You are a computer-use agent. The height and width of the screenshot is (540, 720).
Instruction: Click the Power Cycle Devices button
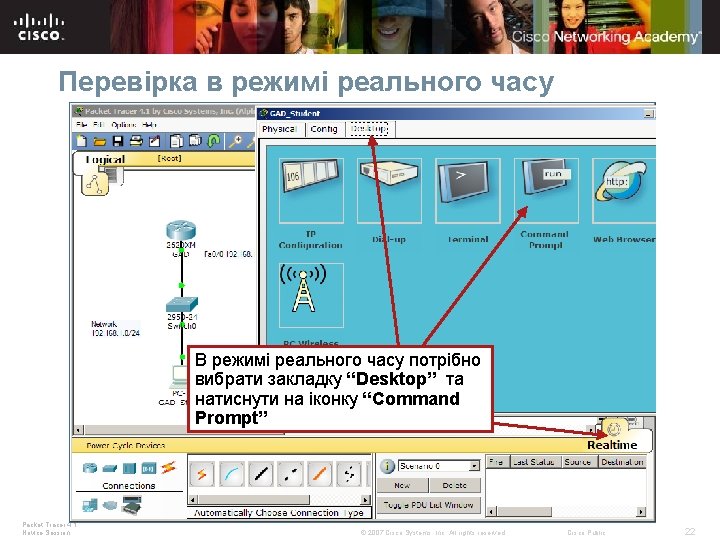pos(125,445)
